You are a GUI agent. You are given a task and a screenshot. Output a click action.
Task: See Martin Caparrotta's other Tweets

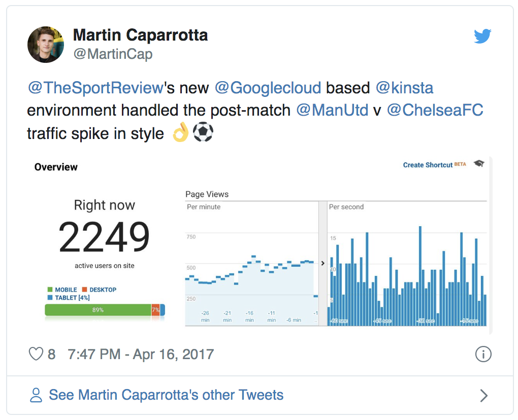(x=166, y=395)
